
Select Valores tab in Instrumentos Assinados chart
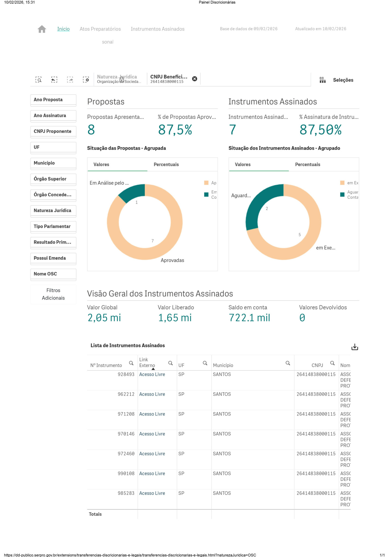point(243,165)
